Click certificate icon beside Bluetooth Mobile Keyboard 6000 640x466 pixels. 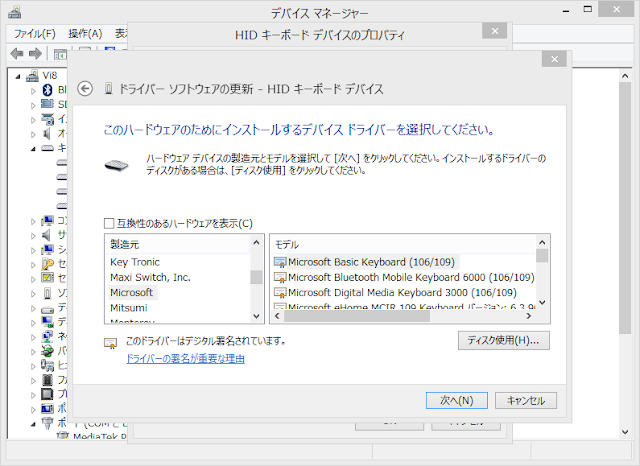tap(280, 277)
